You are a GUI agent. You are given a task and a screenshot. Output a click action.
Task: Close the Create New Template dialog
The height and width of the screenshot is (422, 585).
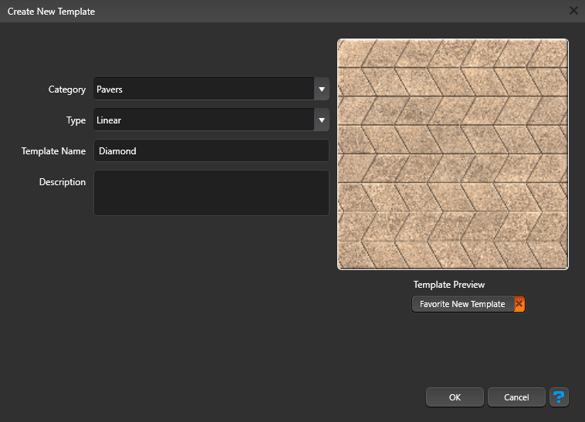click(573, 11)
